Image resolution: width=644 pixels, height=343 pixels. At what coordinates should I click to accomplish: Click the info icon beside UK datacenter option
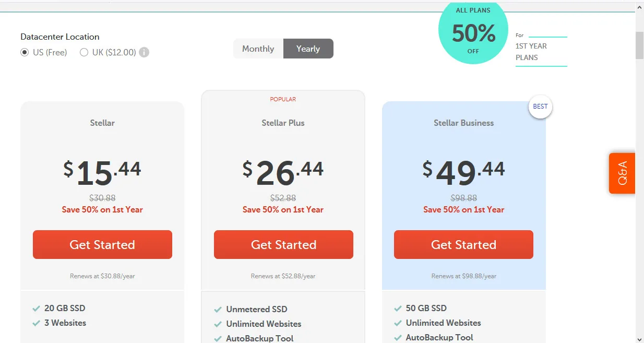click(x=144, y=52)
